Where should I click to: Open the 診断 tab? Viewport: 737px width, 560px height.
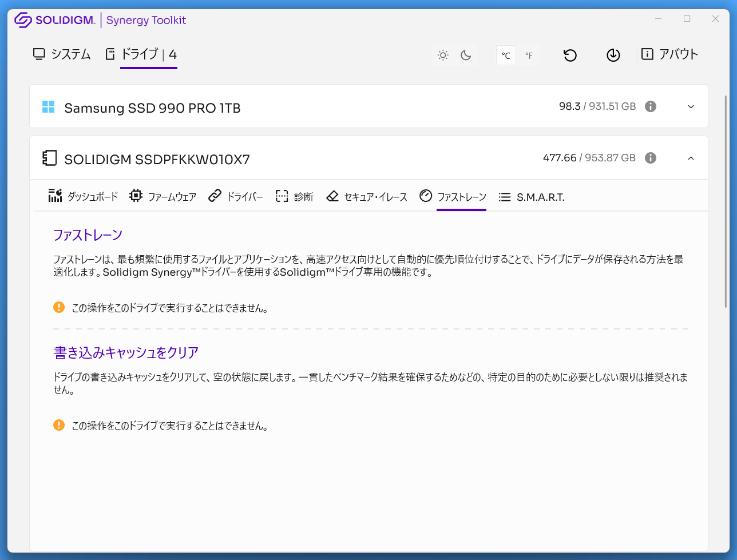tap(295, 197)
